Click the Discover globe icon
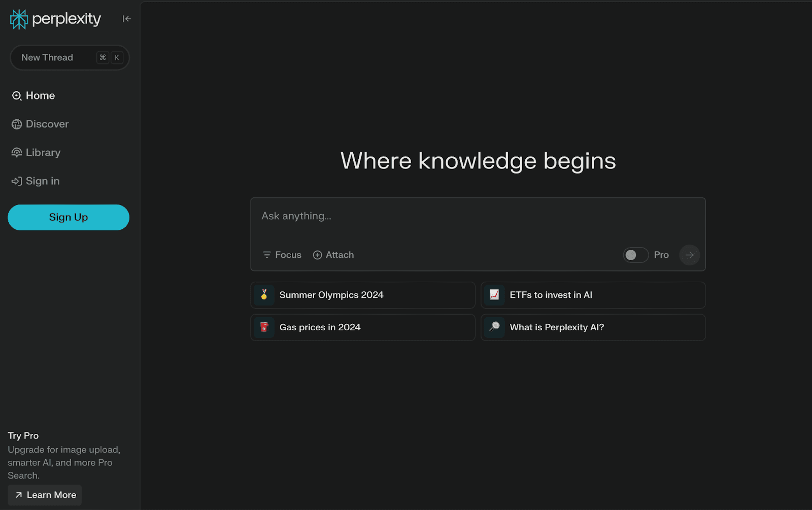 [x=17, y=124]
